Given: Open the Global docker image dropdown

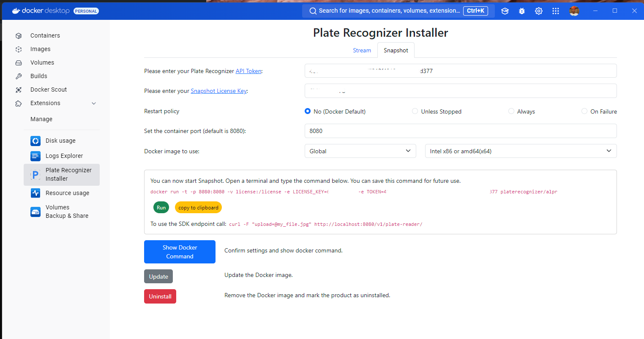Looking at the screenshot, I should pyautogui.click(x=360, y=151).
